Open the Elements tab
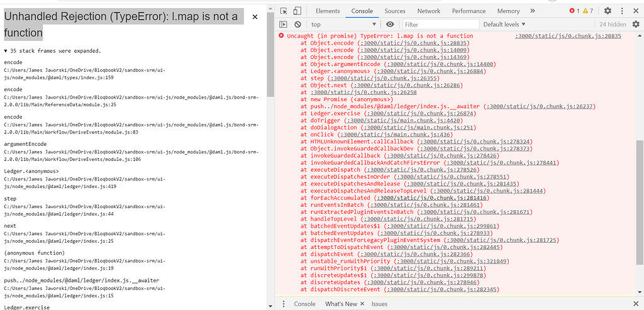Viewport: 644px width, 310px height. (x=327, y=11)
